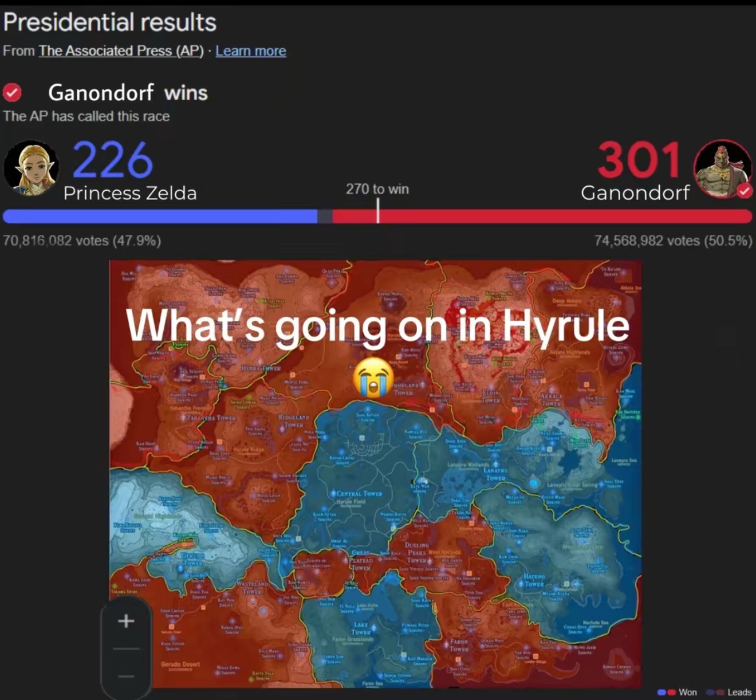
Task: Click Faron Tower on the map
Action: 459,646
